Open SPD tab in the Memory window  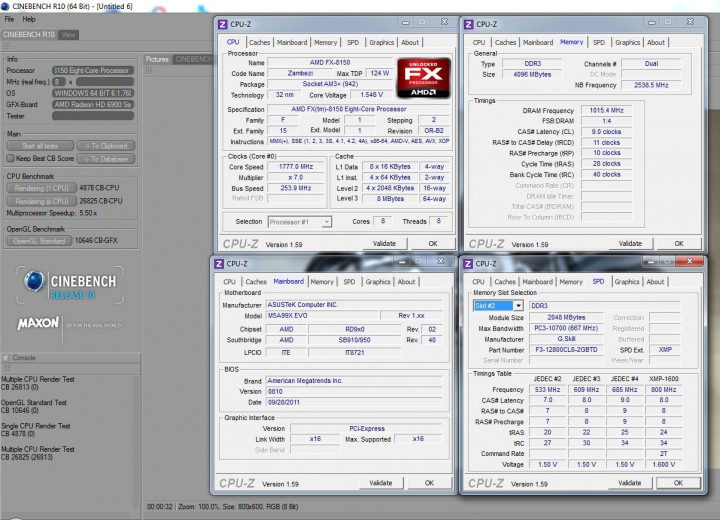[599, 42]
